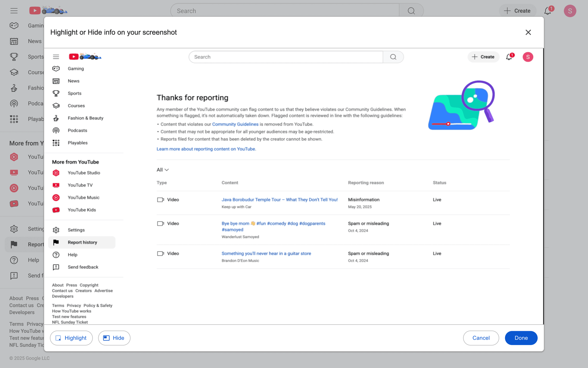This screenshot has height=368, width=588.
Task: Click the Cancel button
Action: [x=481, y=338]
